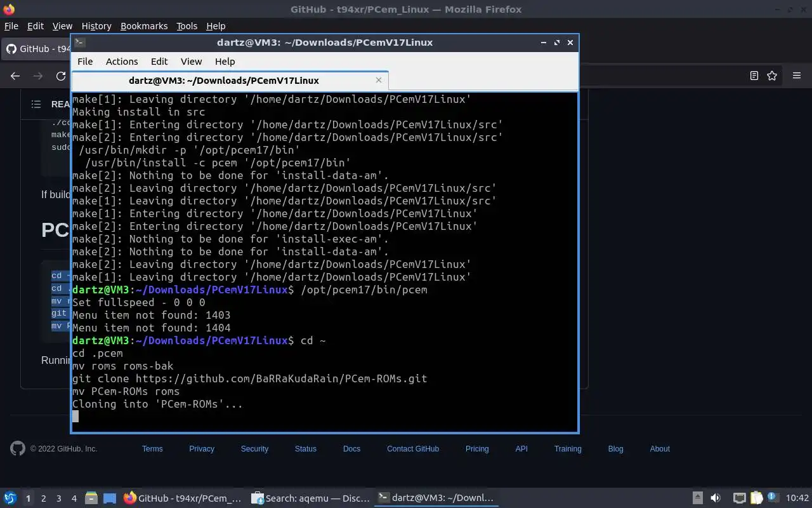The width and height of the screenshot is (812, 508).
Task: Click git clone command line in terminal
Action: 249,378
